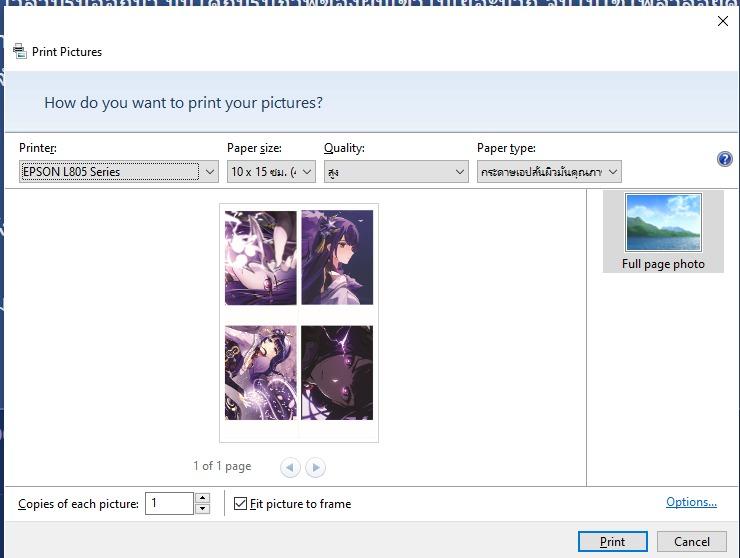The height and width of the screenshot is (558, 740).
Task: Go to the next page arrow
Action: pyautogui.click(x=315, y=467)
